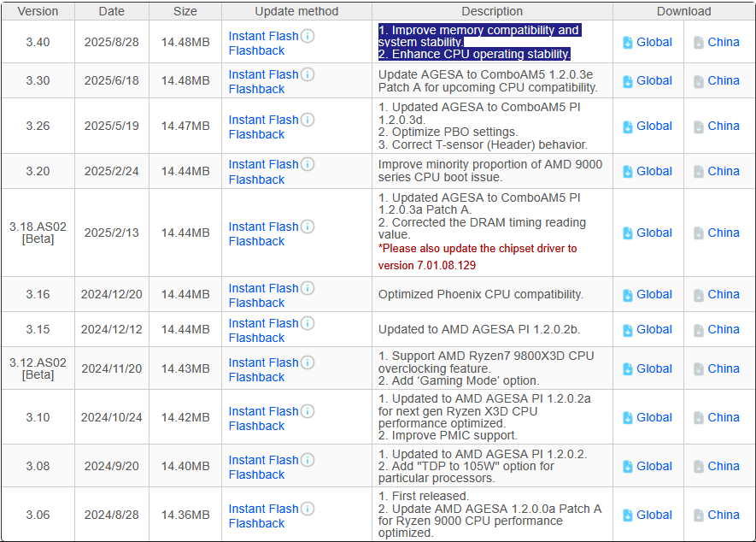Click the info icon beside Instant Flash for version 3.06
This screenshot has width=756, height=542.
point(308,509)
